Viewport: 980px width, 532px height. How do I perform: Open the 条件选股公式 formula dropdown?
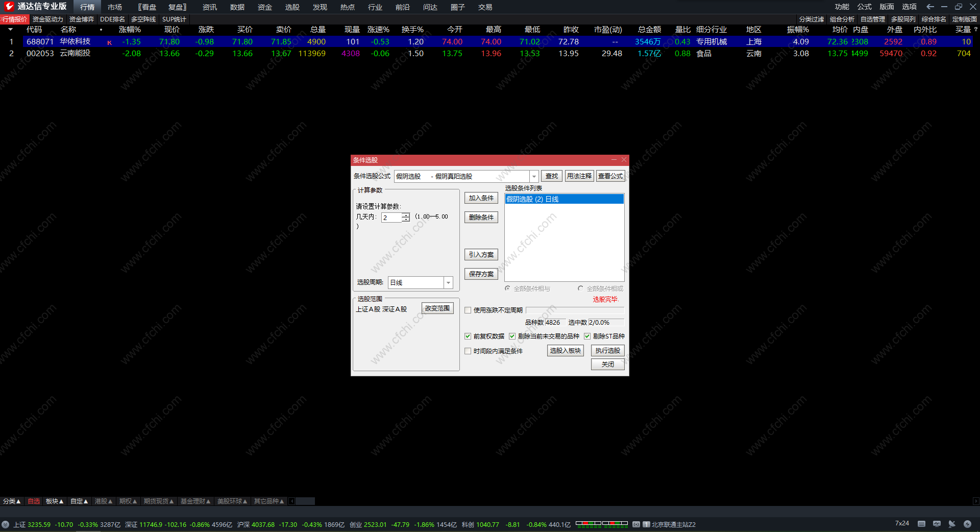pos(534,176)
